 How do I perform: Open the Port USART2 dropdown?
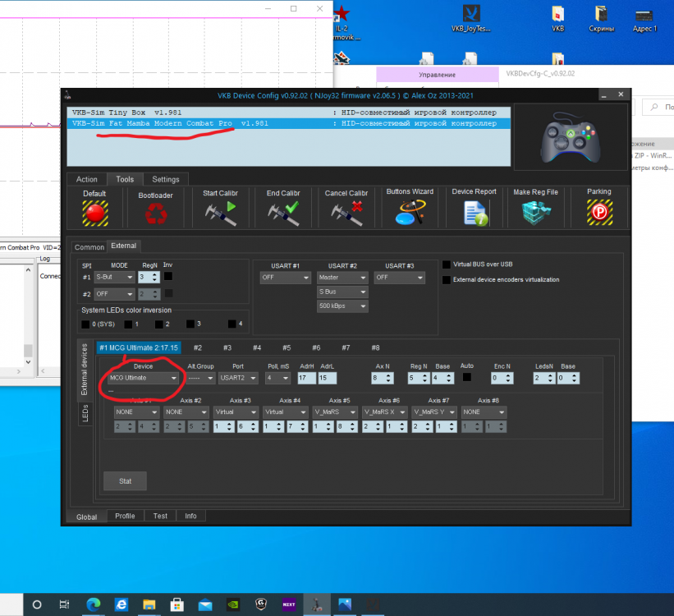pyautogui.click(x=238, y=378)
